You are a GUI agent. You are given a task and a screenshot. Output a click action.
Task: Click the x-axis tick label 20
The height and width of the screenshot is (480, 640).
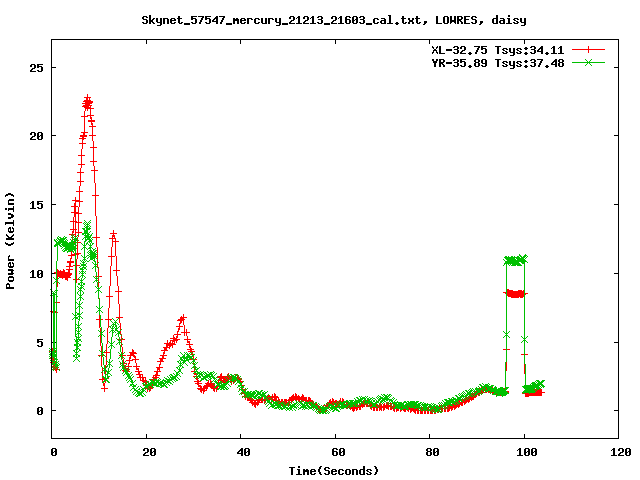[149, 452]
